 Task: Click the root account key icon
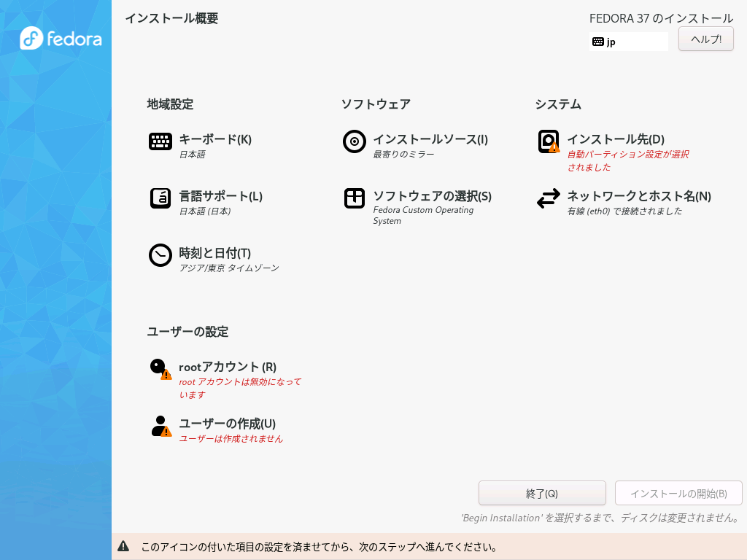tap(160, 369)
